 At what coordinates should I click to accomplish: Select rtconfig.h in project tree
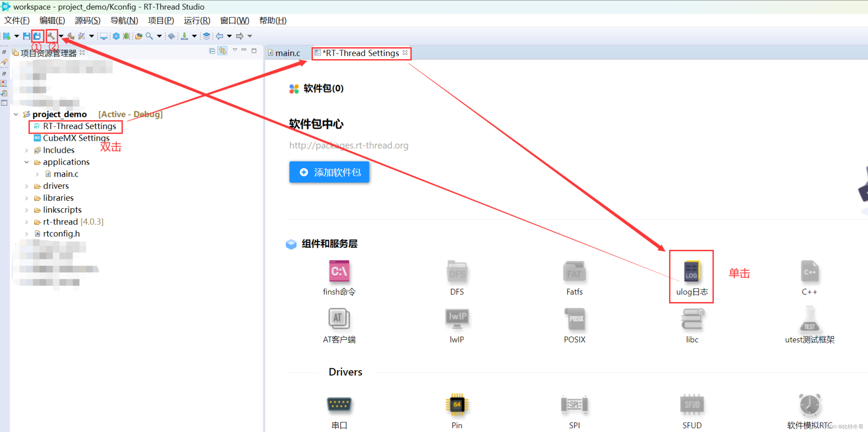57,234
